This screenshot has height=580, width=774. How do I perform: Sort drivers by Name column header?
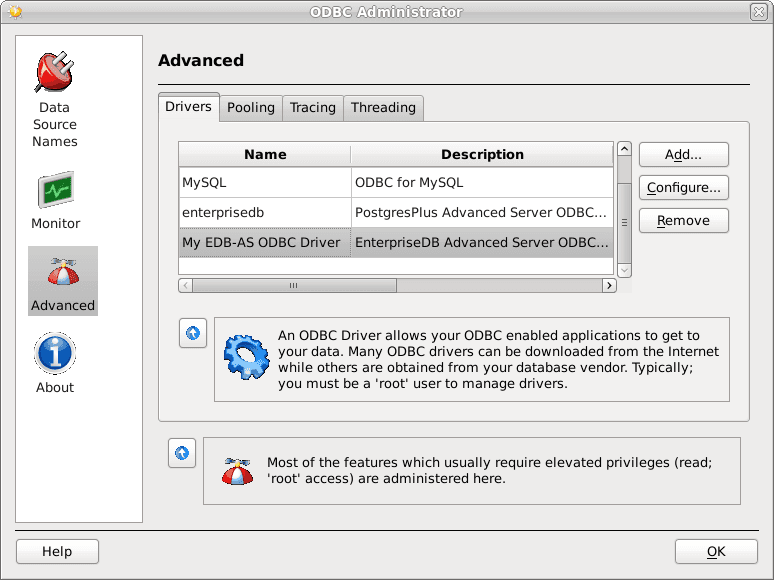(265, 155)
